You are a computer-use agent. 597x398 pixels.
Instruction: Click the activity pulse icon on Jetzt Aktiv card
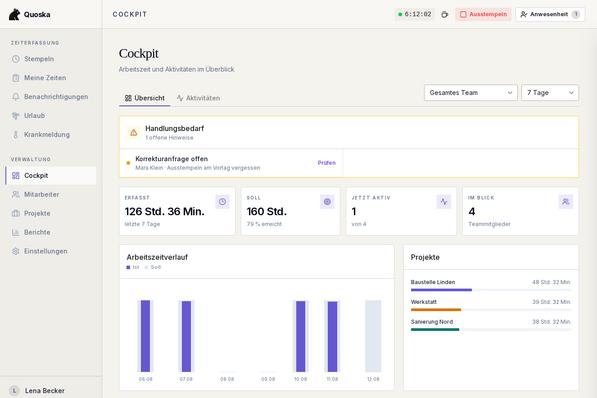(x=444, y=202)
